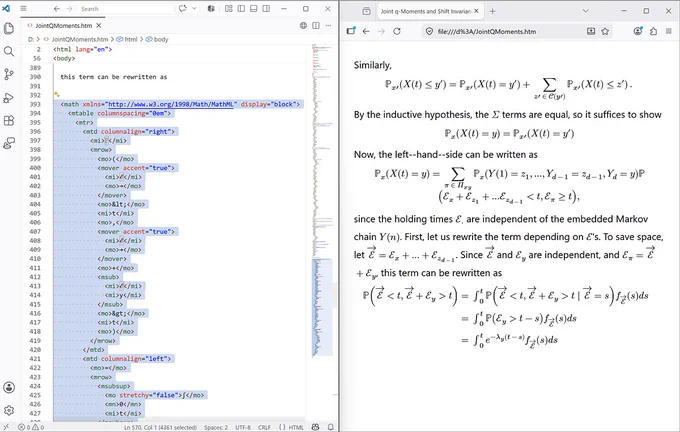680x432 pixels.
Task: Expand the list all tabs dropdown in Firefox
Action: [585, 11]
